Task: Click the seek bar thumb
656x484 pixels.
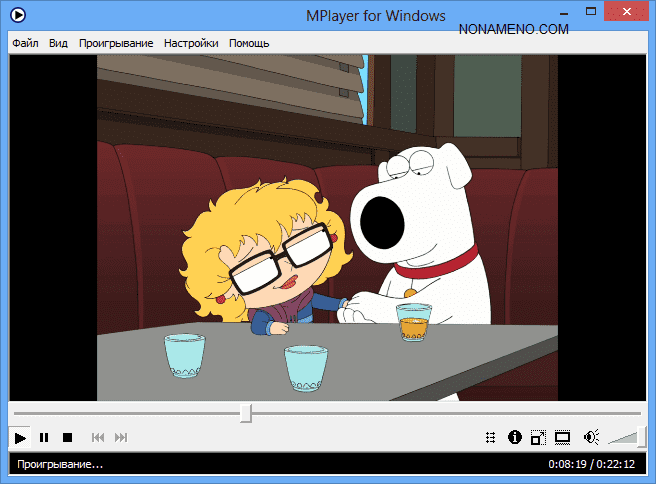Action: (x=246, y=413)
